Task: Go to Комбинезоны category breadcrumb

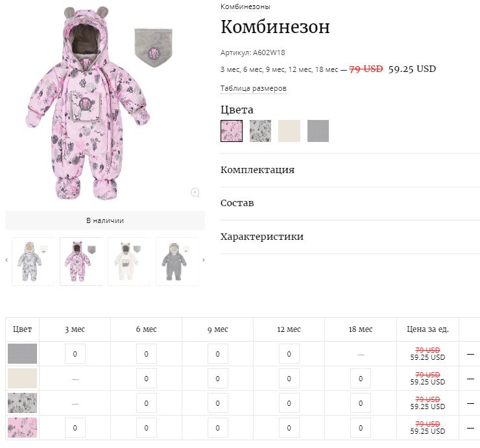Action: click(x=245, y=6)
